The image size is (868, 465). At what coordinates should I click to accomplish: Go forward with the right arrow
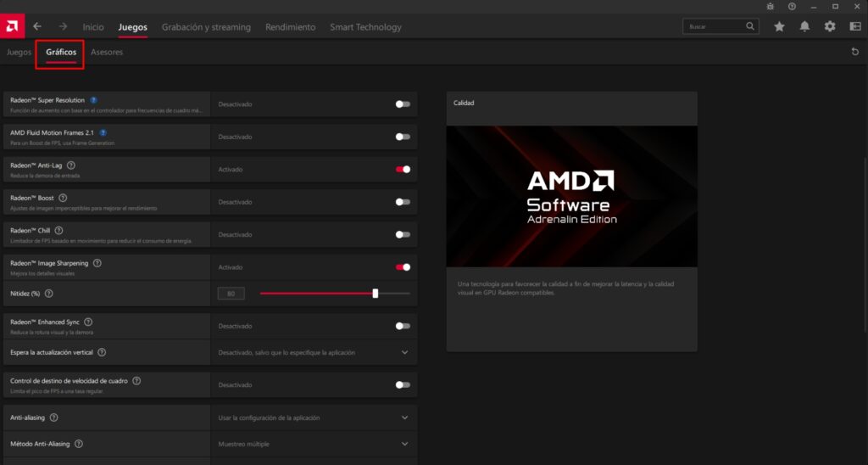pos(63,26)
